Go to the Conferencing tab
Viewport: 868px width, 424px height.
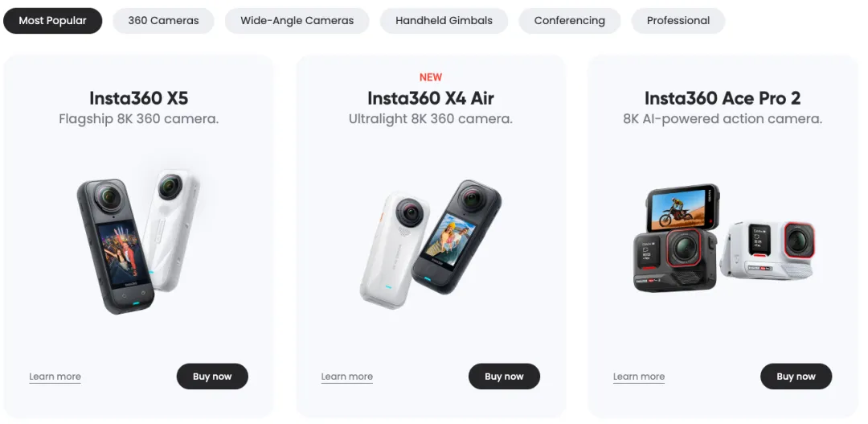(569, 20)
